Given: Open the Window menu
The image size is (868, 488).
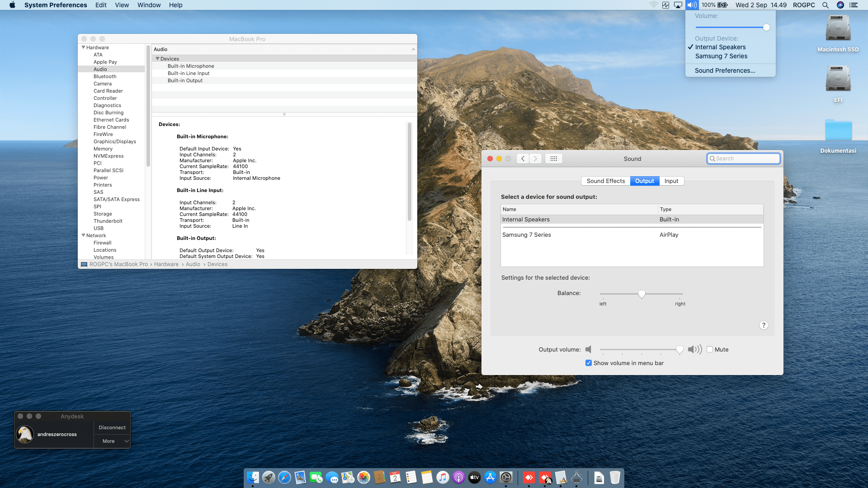Looking at the screenshot, I should click(149, 5).
